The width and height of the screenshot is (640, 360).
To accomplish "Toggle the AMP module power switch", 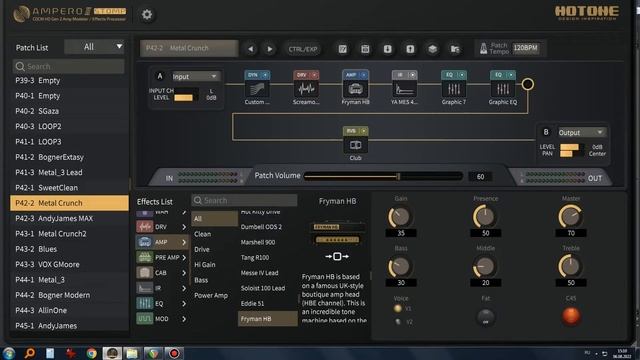I will (x=363, y=75).
